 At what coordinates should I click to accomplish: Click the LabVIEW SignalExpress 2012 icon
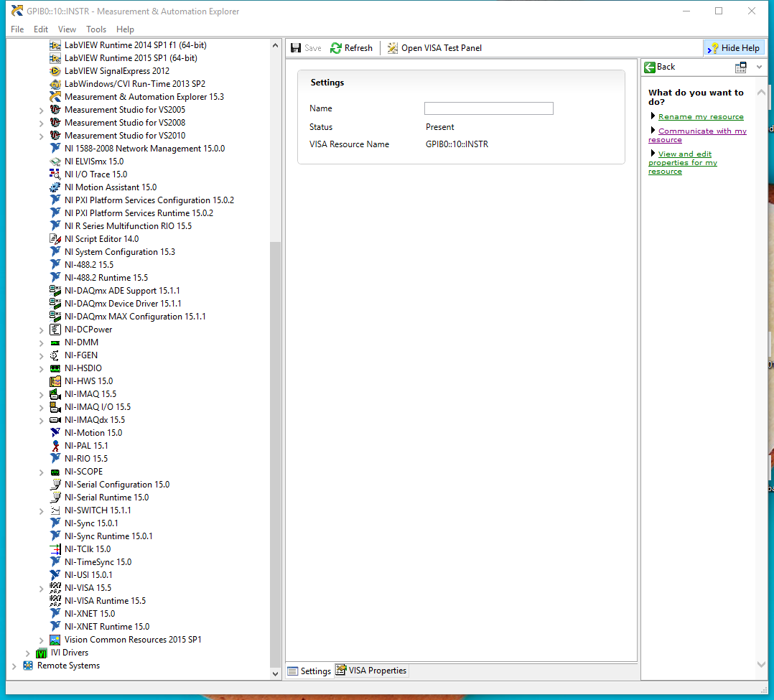55,71
